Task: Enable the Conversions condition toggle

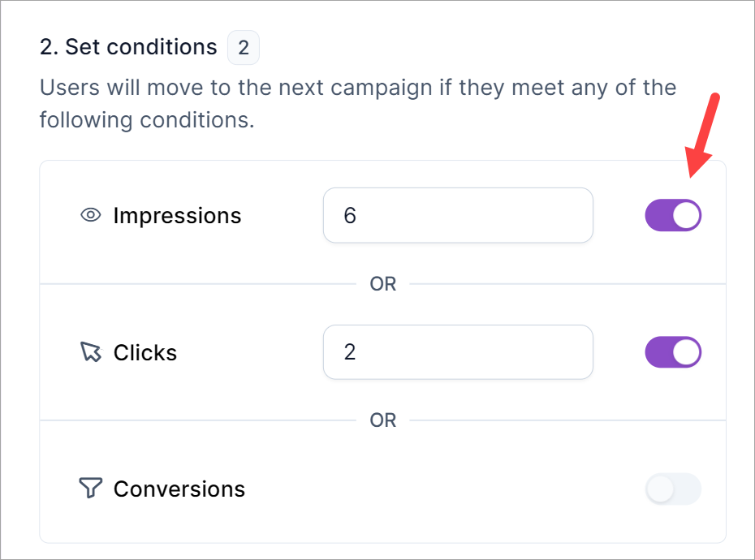Action: pyautogui.click(x=673, y=489)
